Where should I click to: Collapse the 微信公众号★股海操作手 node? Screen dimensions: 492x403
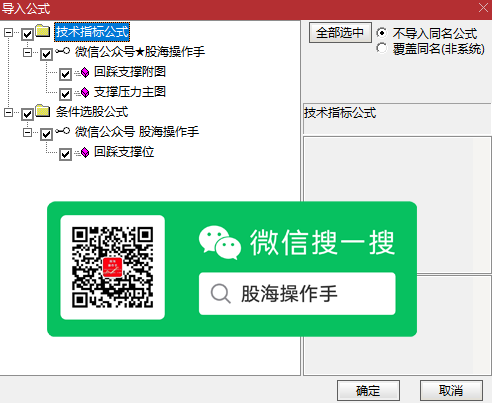pyautogui.click(x=27, y=52)
